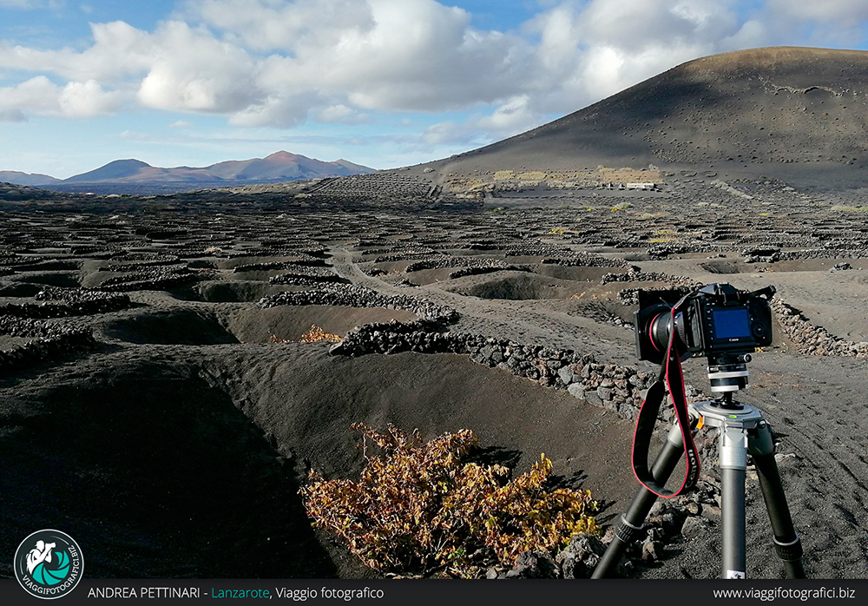The image size is (868, 606).
Task: Open the Lanzarote link in caption
Action: click(x=240, y=593)
